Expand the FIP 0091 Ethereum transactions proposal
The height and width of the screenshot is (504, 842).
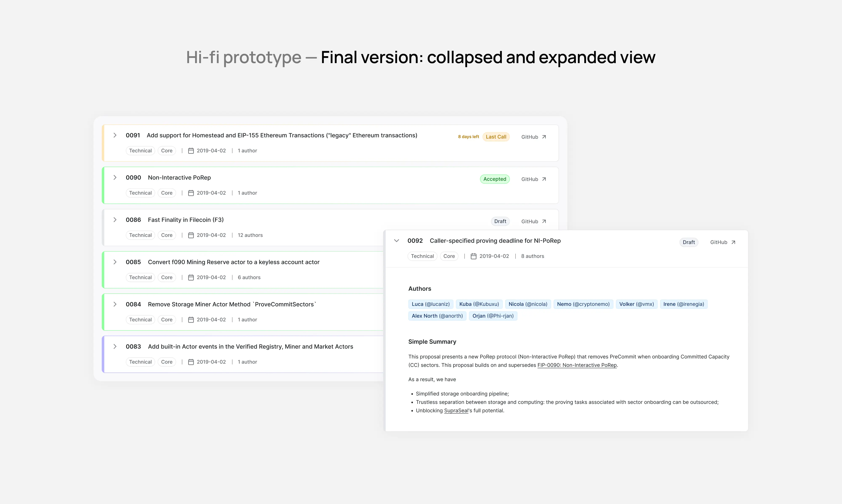[x=115, y=135]
